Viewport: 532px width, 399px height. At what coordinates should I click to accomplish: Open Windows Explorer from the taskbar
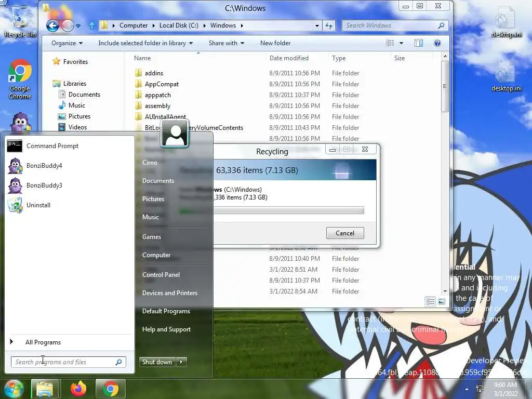(x=45, y=389)
